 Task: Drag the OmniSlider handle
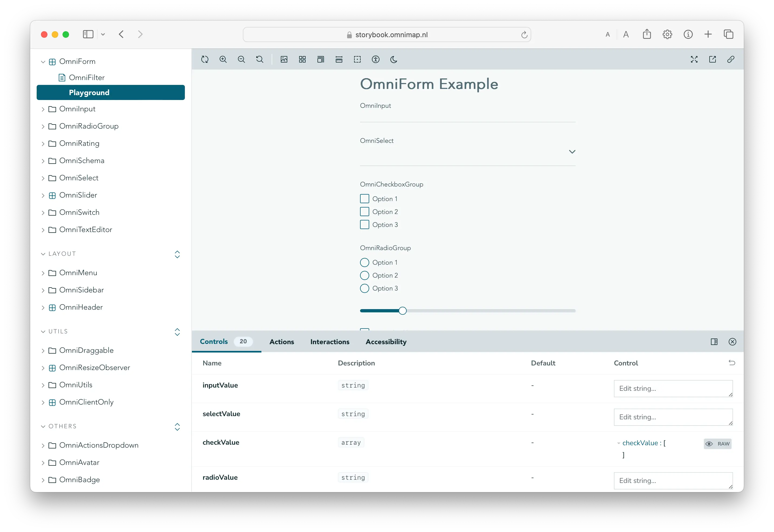403,310
